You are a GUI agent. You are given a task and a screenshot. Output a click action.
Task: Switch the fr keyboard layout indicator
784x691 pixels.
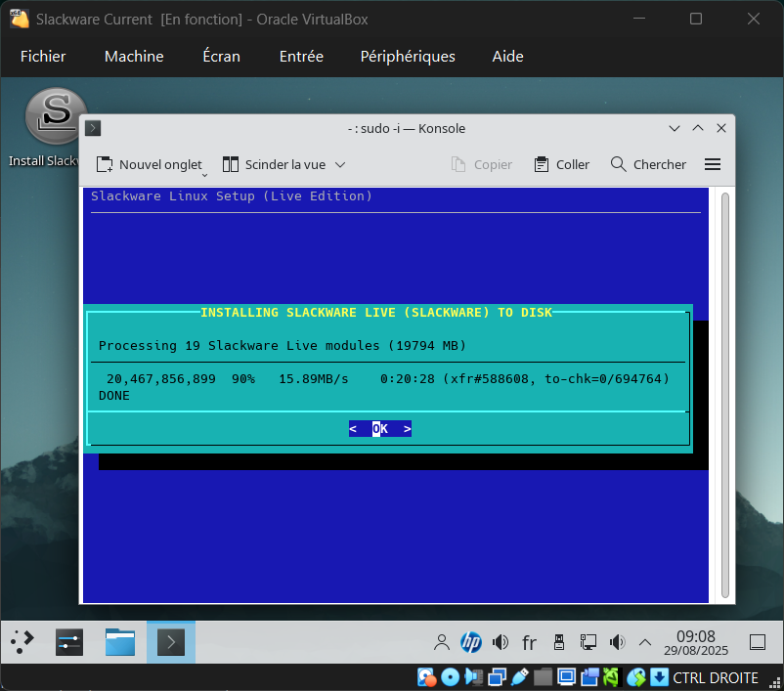[529, 642]
